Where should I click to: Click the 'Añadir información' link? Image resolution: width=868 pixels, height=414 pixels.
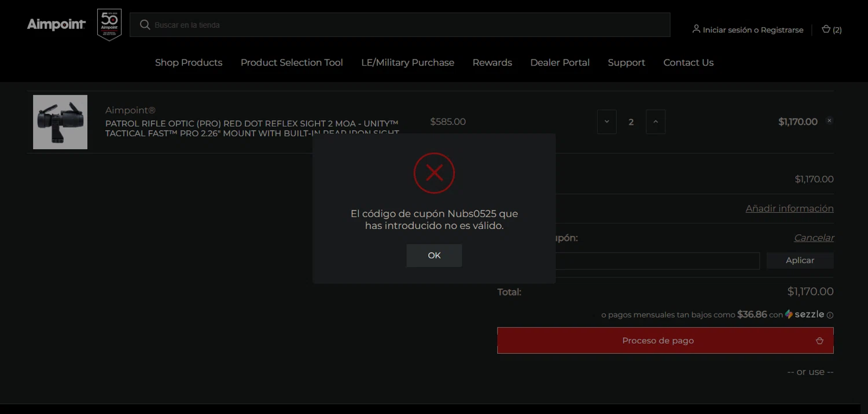point(789,208)
